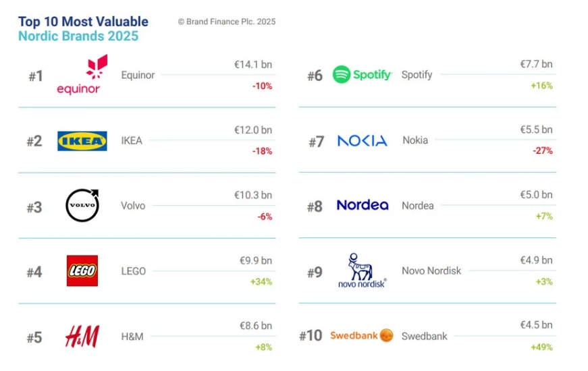Click the red LEGO logo

(82, 271)
